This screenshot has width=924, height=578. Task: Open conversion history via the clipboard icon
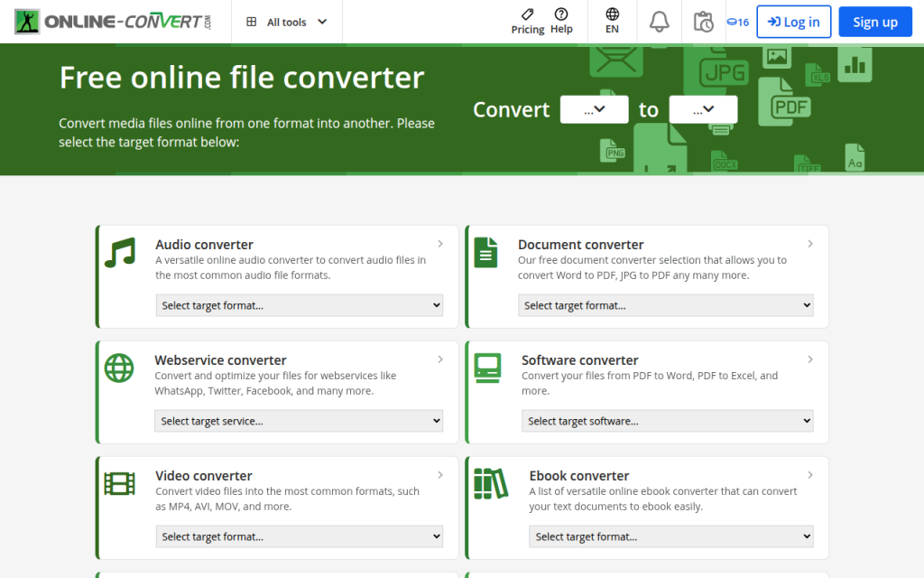[x=704, y=22]
